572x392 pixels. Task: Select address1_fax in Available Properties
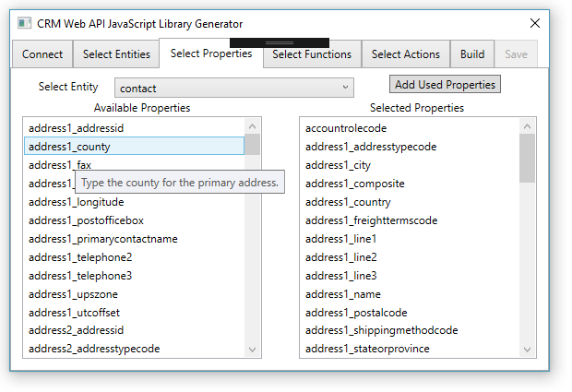point(135,165)
